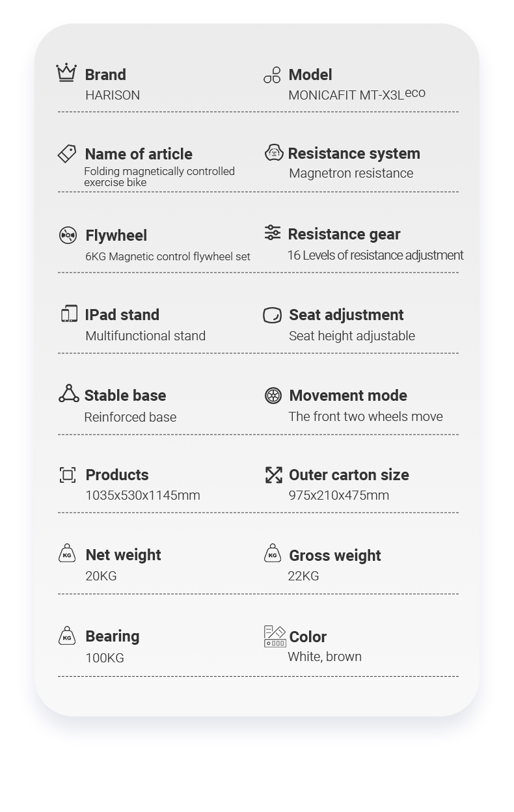Click the Resistance system icon

coord(274,152)
